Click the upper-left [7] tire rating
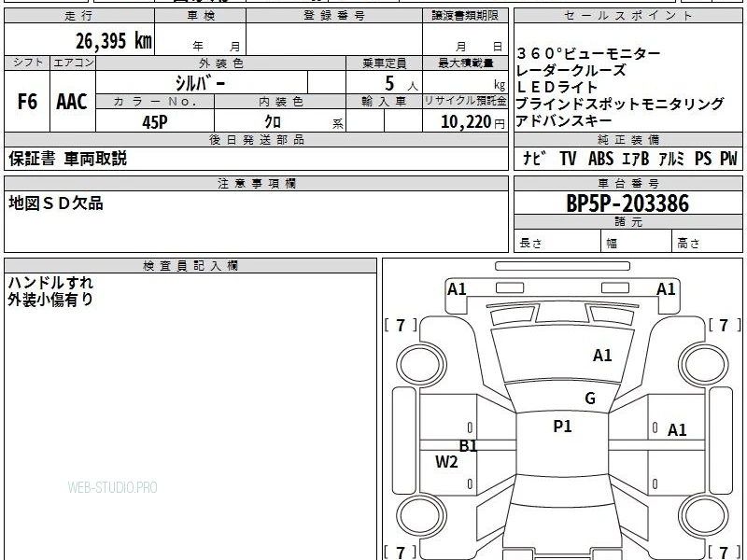Image resolution: width=747 pixels, height=560 pixels. 401,325
